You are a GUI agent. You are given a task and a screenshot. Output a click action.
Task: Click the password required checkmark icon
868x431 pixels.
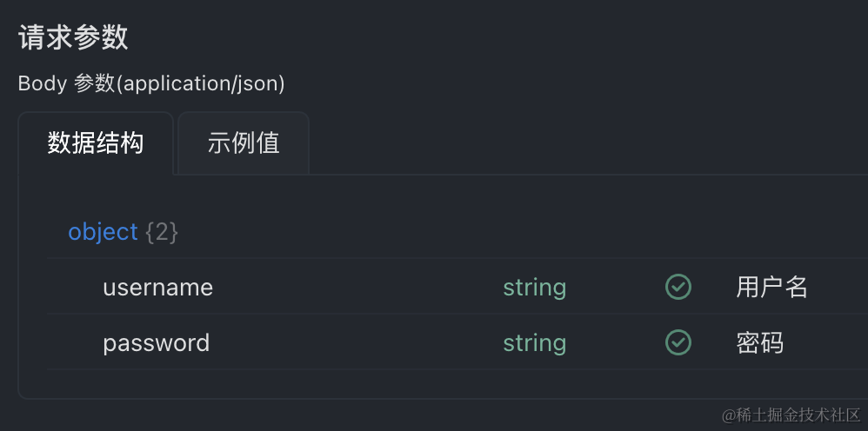[678, 342]
